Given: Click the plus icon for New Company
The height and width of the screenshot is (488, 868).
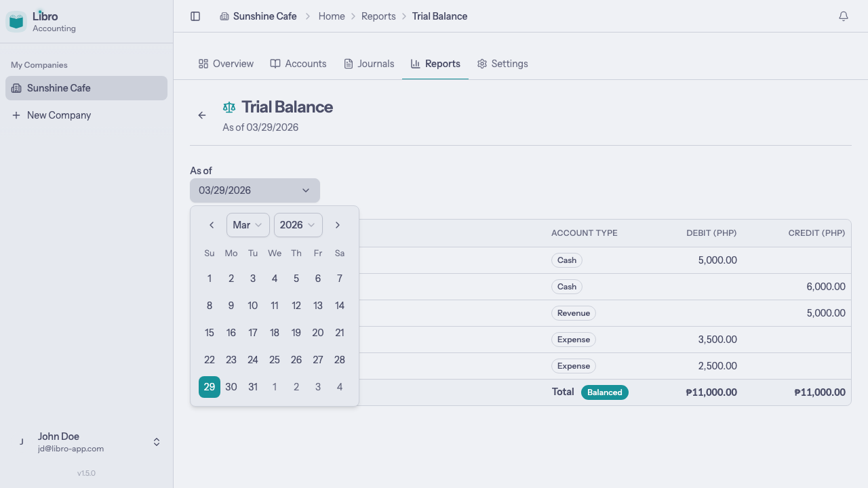Looking at the screenshot, I should 16,115.
